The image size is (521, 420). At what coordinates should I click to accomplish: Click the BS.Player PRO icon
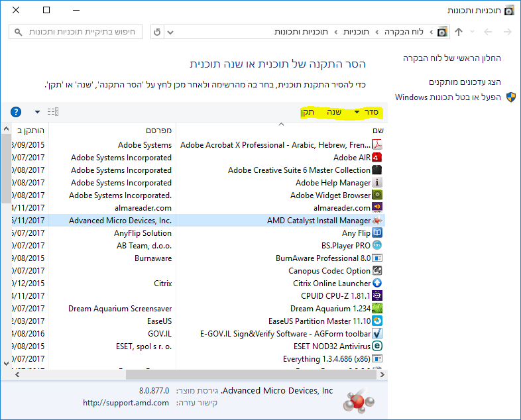tap(377, 245)
